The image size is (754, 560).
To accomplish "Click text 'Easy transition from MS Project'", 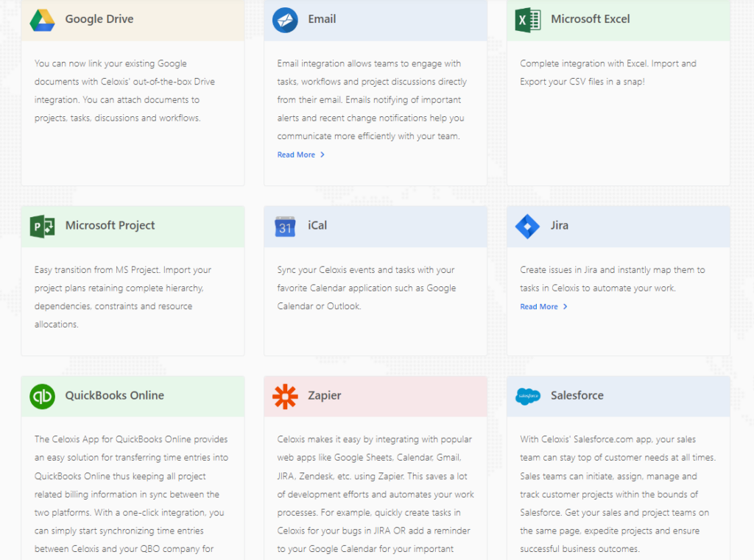I will (96, 270).
